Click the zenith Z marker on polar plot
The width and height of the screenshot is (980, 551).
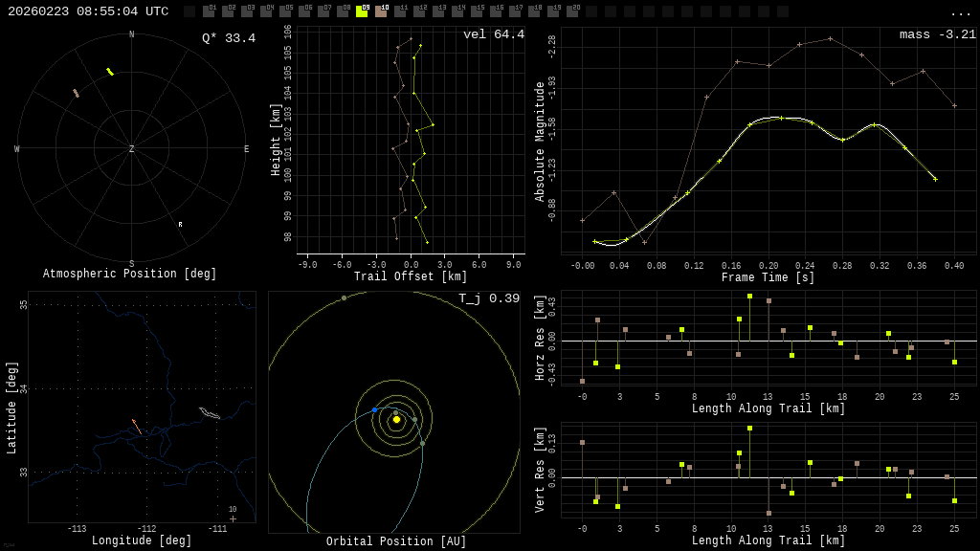[x=132, y=149]
